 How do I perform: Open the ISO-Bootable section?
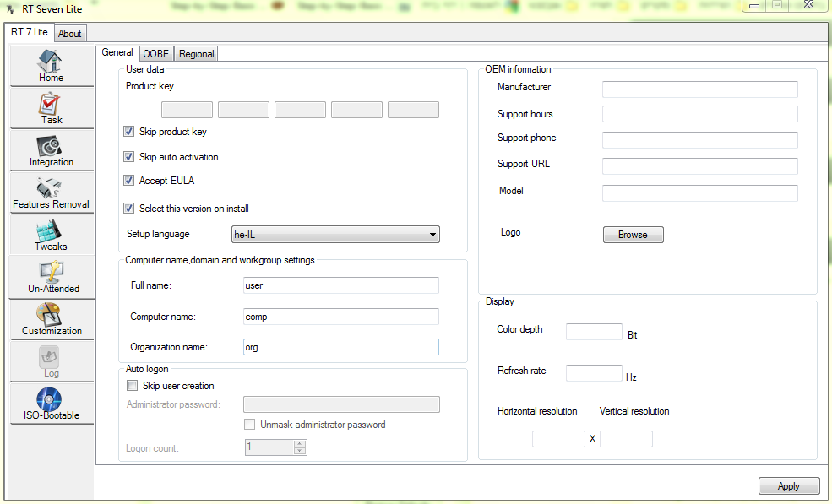(x=52, y=404)
